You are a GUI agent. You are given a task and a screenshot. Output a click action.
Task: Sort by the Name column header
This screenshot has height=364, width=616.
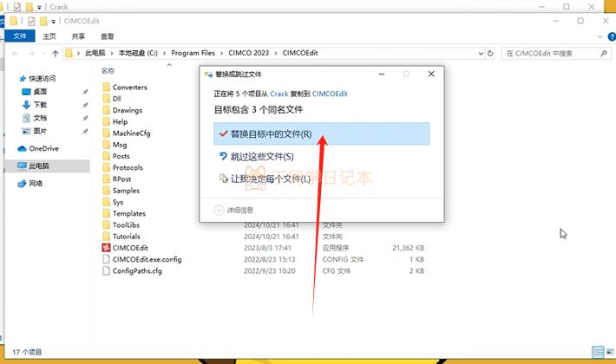[x=108, y=71]
